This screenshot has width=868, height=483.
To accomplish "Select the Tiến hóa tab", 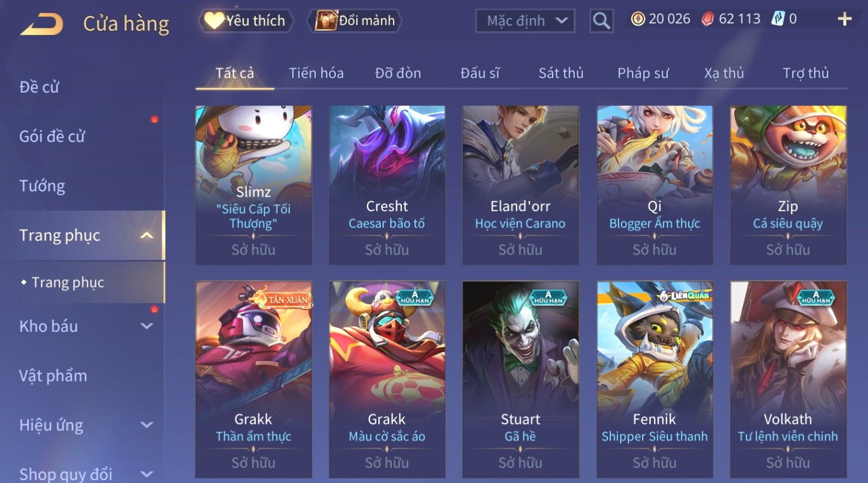I will [x=316, y=73].
